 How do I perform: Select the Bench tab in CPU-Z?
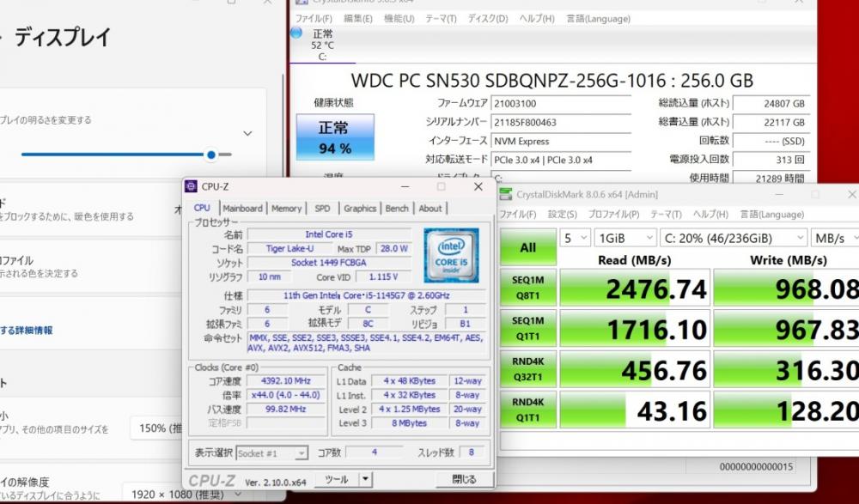[x=397, y=208]
